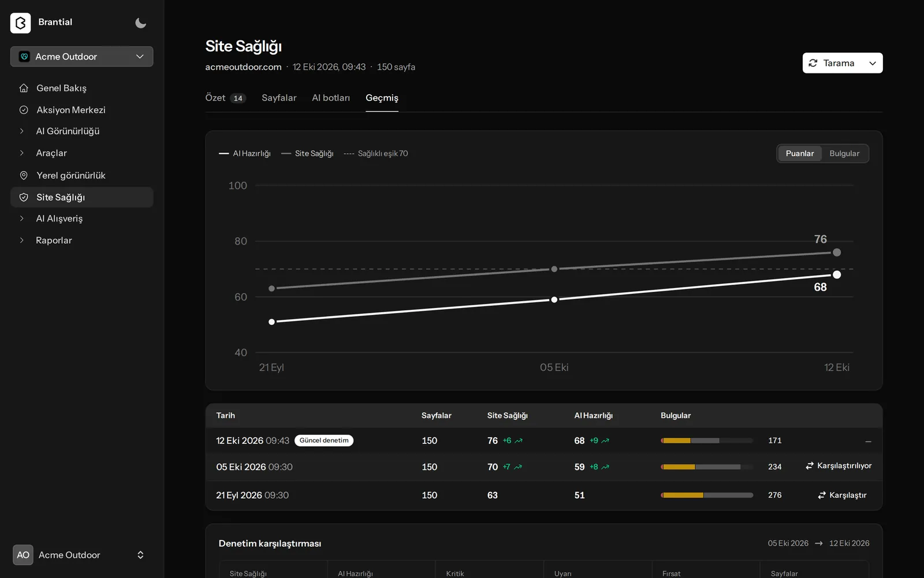Expand the AI Alışveriş chevron
This screenshot has width=924, height=578.
22,218
